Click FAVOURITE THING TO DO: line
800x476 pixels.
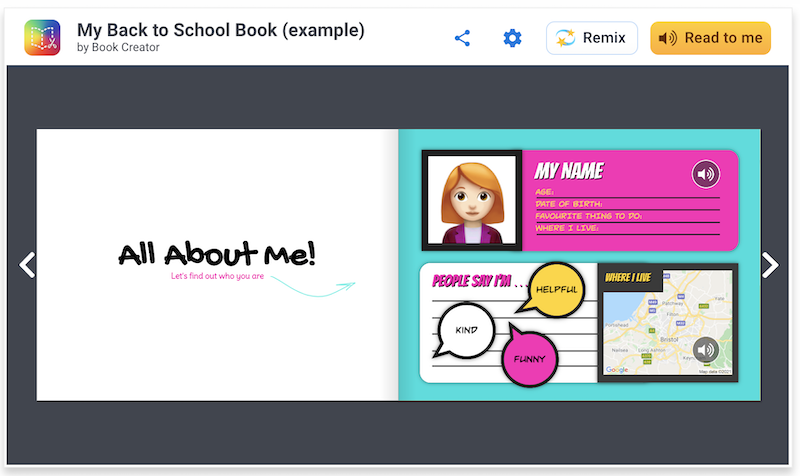[628, 216]
